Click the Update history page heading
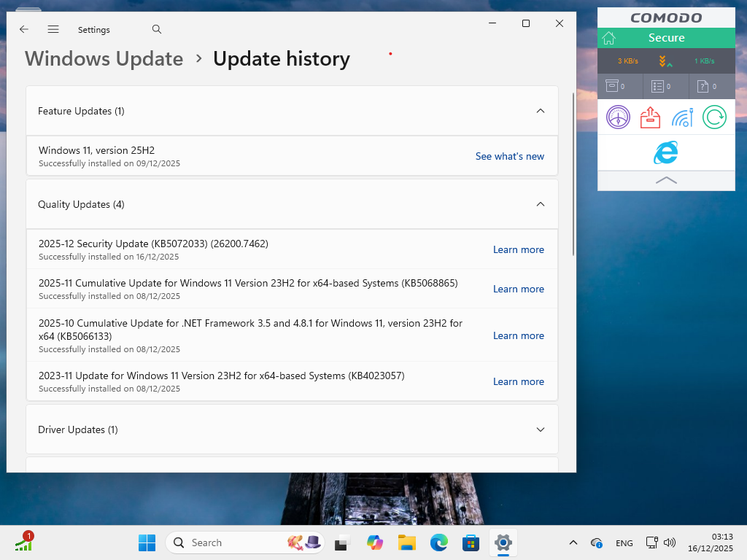The width and height of the screenshot is (747, 560). click(x=282, y=58)
